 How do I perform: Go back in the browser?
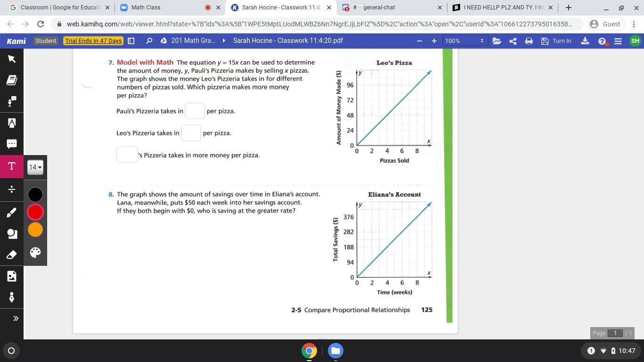(x=10, y=24)
